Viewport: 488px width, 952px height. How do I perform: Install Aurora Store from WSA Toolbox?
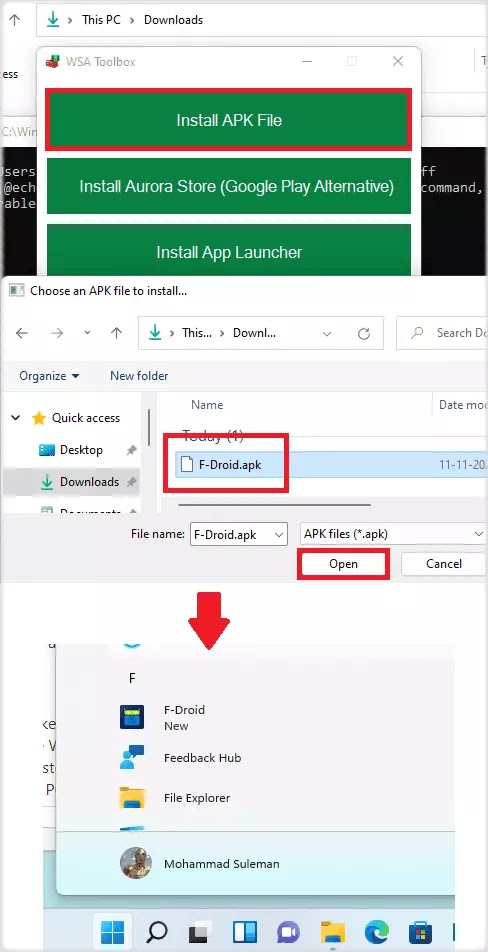coord(229,186)
